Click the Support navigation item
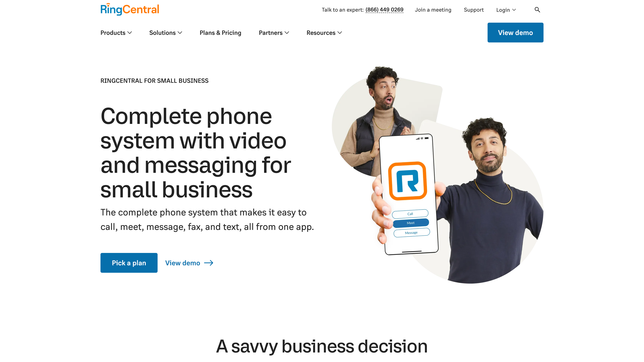 [x=474, y=10]
